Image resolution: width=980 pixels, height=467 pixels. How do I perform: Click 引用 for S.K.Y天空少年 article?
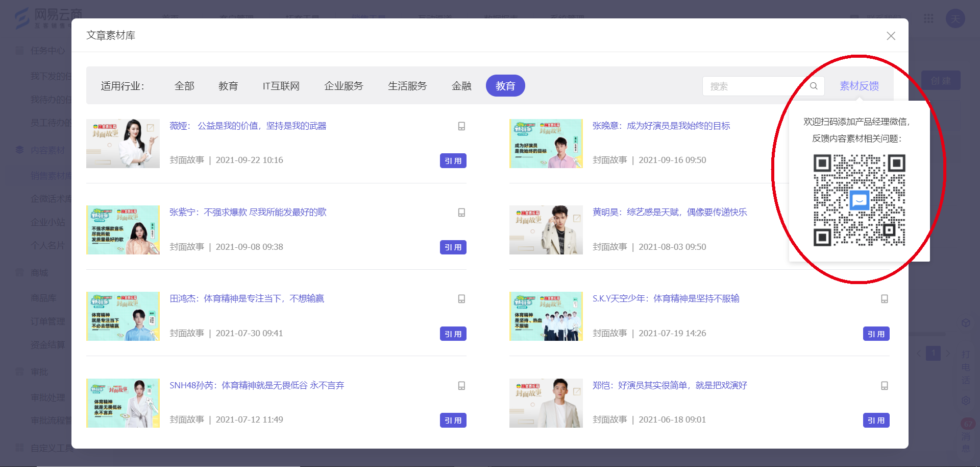[876, 334]
